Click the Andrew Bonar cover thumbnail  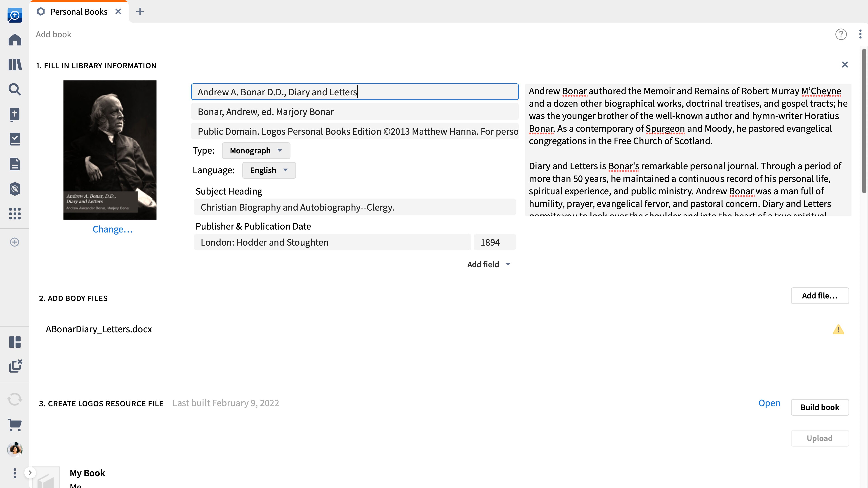110,150
